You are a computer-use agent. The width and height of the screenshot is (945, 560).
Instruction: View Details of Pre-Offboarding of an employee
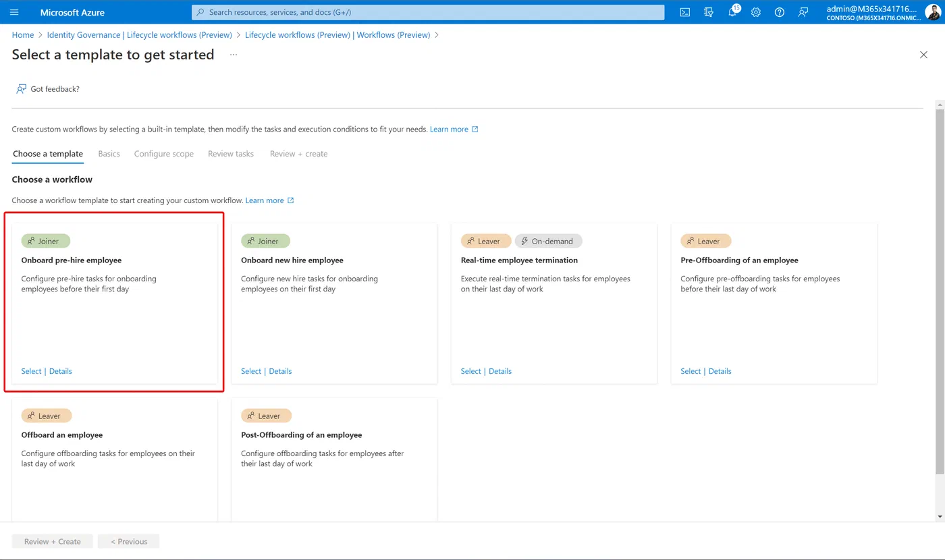(x=720, y=371)
